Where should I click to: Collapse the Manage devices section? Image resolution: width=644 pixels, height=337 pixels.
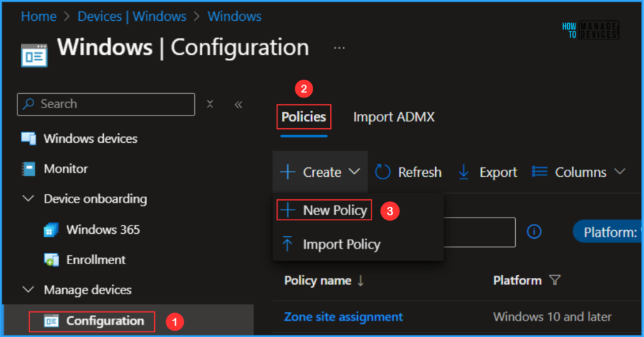coord(28,290)
